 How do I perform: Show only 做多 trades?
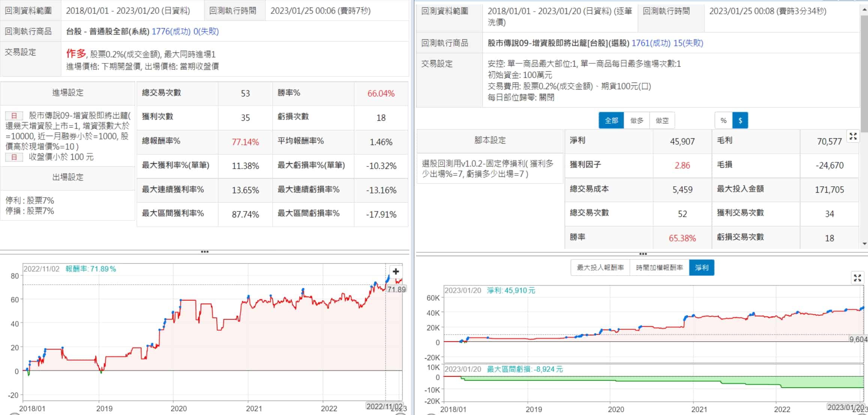click(x=637, y=120)
